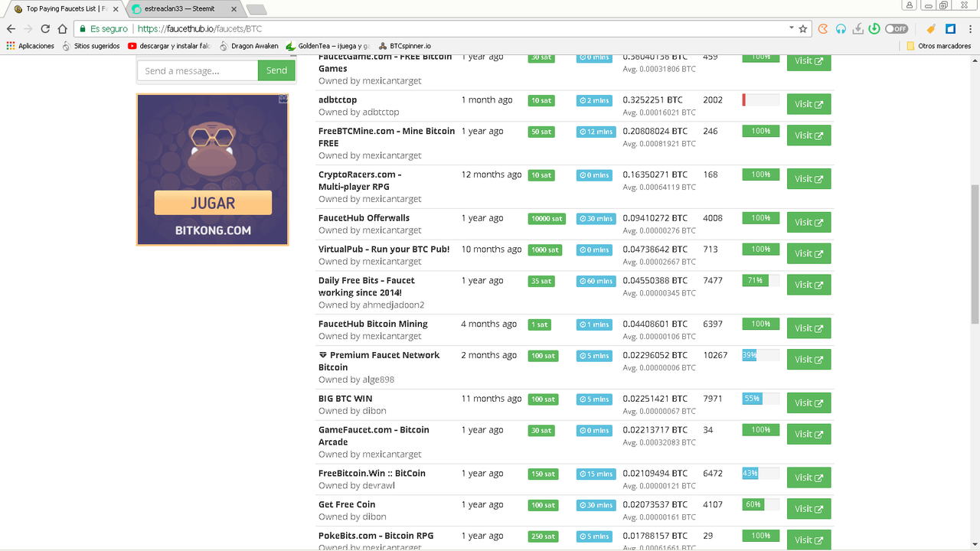Visit VirtualPub faucet

coord(808,254)
